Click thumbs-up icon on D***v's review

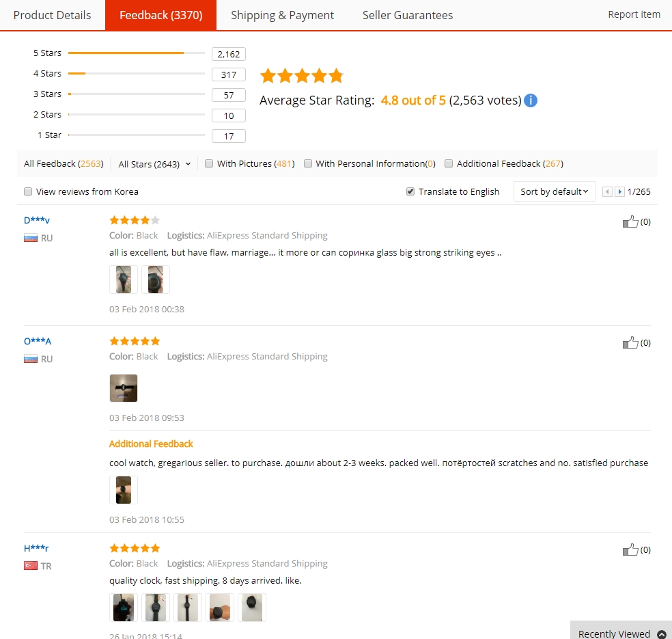[630, 221]
